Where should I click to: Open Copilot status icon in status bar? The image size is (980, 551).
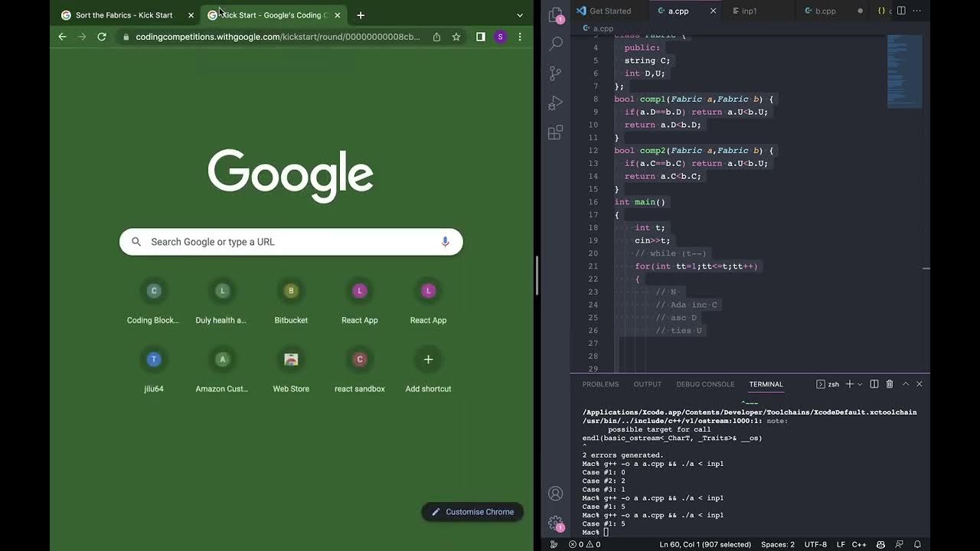coord(880,545)
